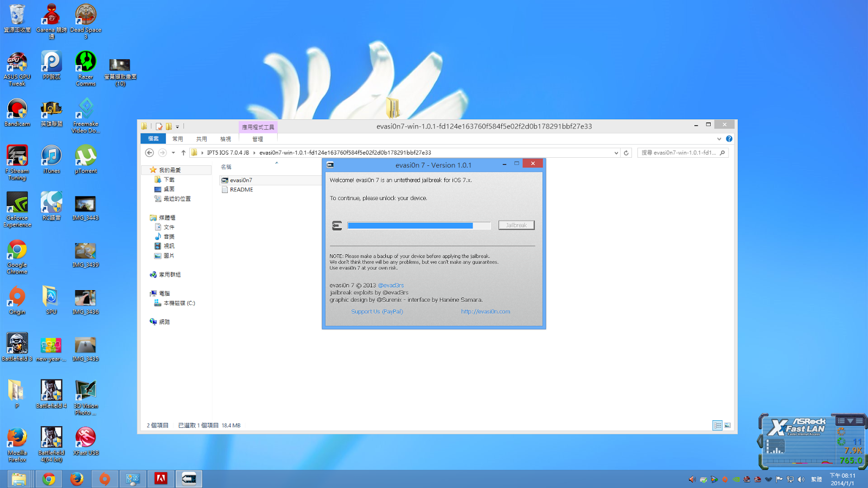Select the ASUS GPU Tweak desktop icon
The image size is (868, 488).
[x=17, y=69]
